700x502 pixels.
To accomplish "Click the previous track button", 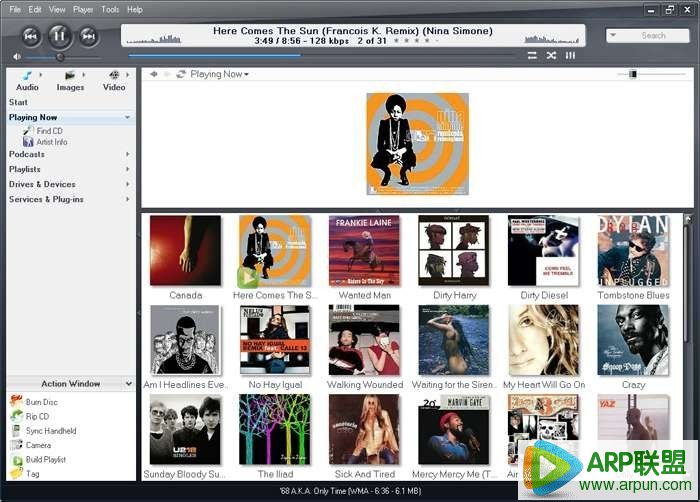I will click(30, 36).
